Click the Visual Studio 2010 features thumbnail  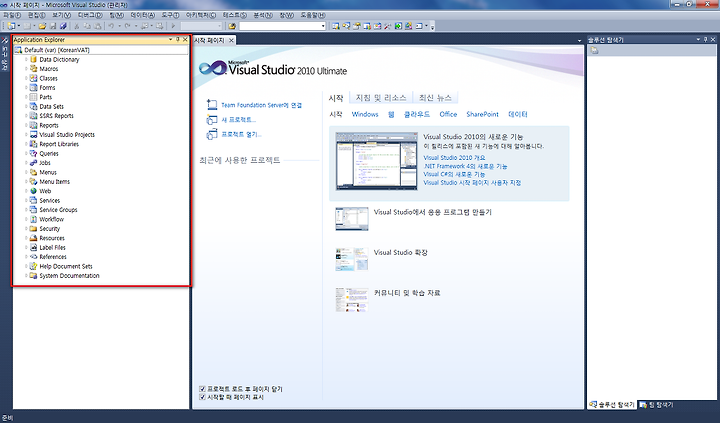click(x=377, y=161)
